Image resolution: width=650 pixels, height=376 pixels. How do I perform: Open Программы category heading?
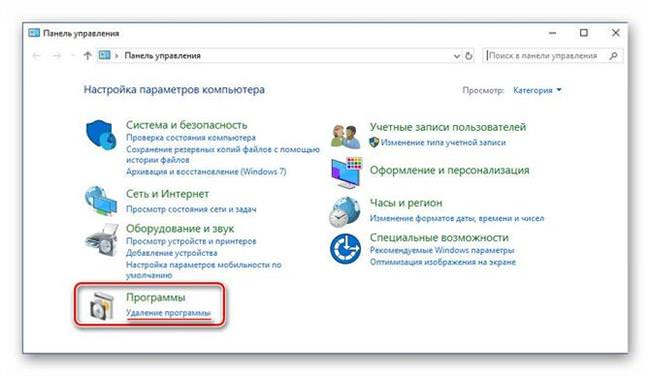[x=156, y=297]
